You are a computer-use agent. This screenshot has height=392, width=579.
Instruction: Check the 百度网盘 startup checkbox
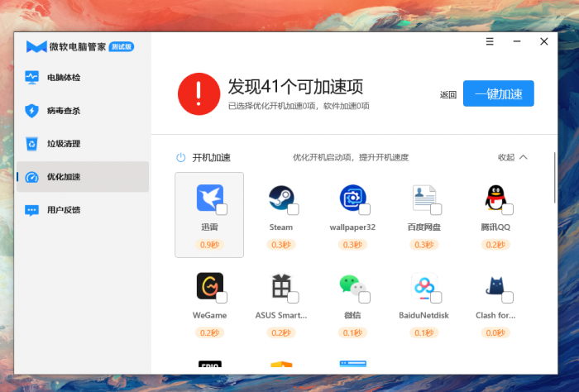click(x=436, y=209)
